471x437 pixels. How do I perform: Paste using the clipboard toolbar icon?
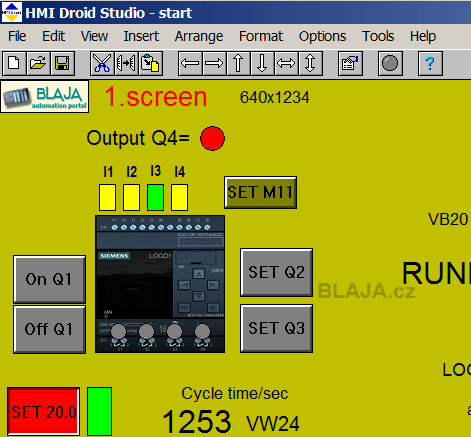click(x=150, y=63)
